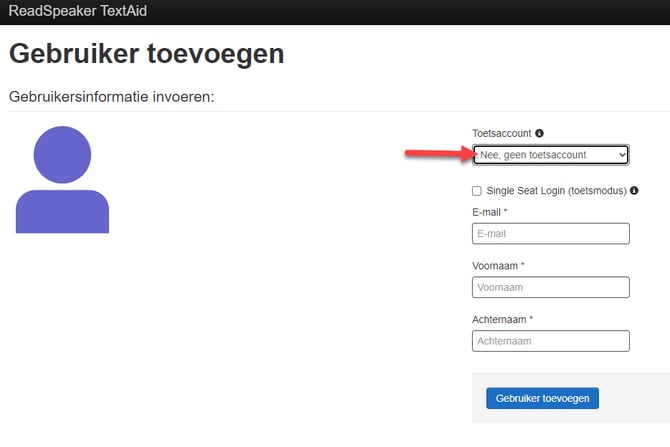This screenshot has width=670, height=447.
Task: Click the chevron arrow of the Toetsaccount dropdown
Action: click(622, 155)
